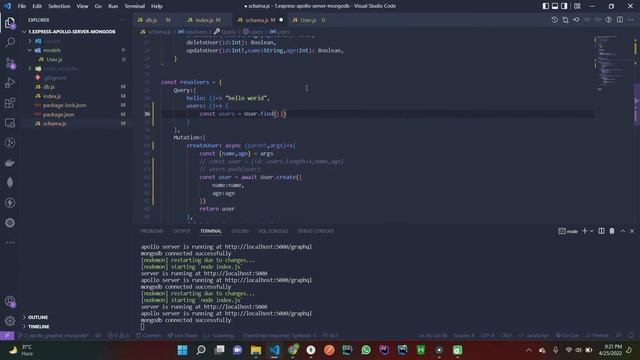Open Source Control view in activity bar
The width and height of the screenshot is (640, 360).
pos(10,63)
